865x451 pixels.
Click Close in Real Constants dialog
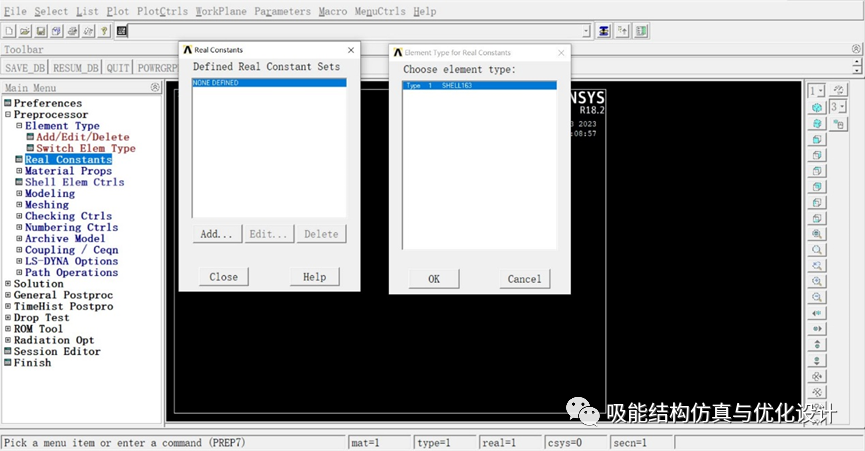pos(223,277)
